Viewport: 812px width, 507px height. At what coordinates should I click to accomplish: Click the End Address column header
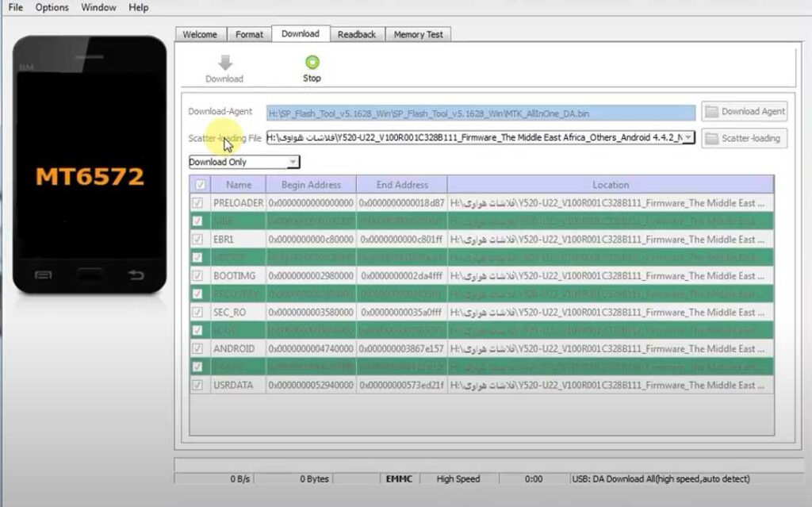pos(402,185)
